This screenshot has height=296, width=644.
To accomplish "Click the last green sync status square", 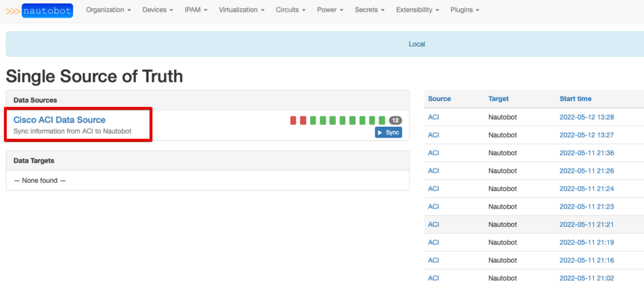I will coord(382,120).
